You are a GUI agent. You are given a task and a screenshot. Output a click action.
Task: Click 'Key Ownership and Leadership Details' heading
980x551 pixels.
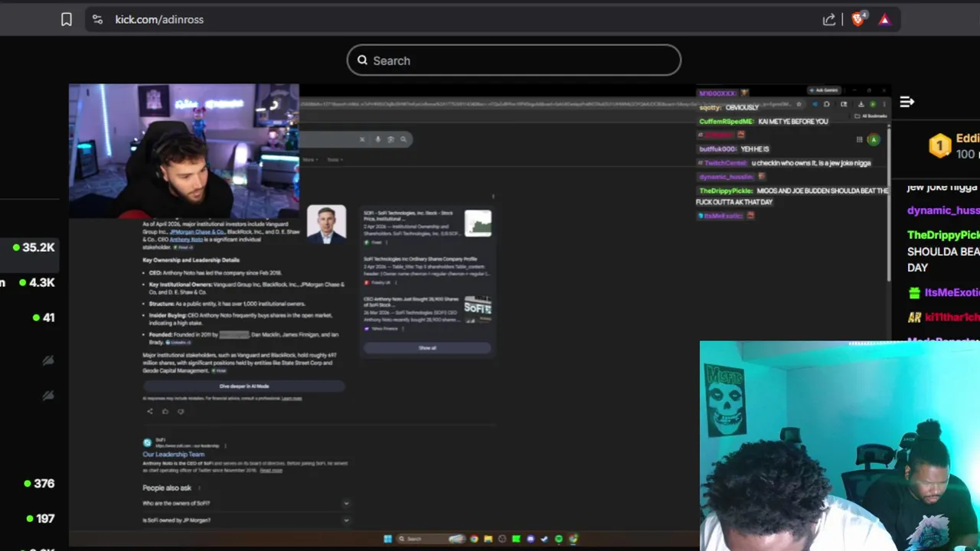(x=191, y=260)
